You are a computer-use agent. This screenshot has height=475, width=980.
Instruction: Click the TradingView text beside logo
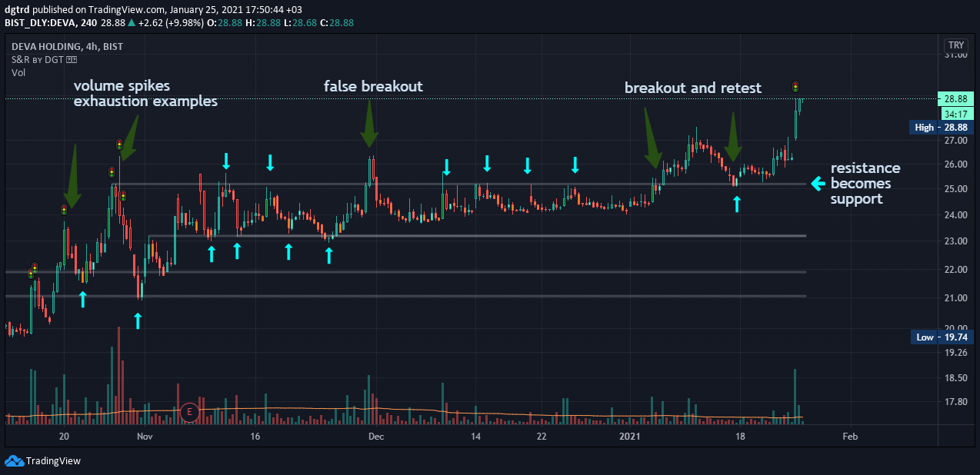pyautogui.click(x=53, y=461)
